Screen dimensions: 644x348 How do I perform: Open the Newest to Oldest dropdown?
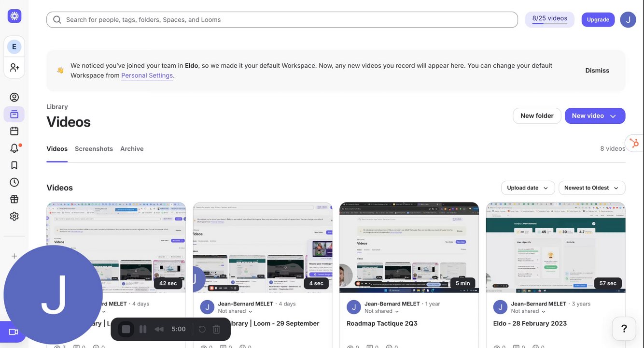(592, 188)
